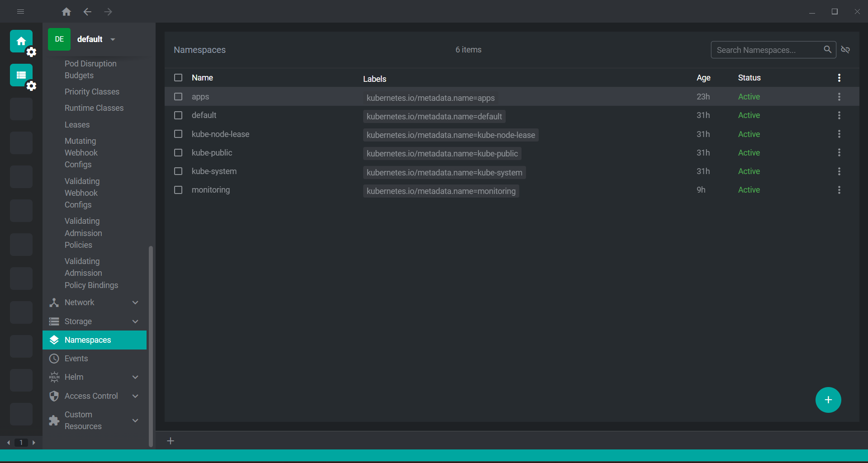Go forward with the right arrow icon

click(x=108, y=12)
